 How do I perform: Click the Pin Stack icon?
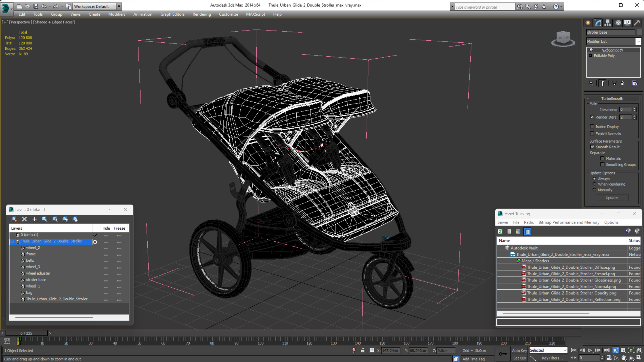point(591,83)
